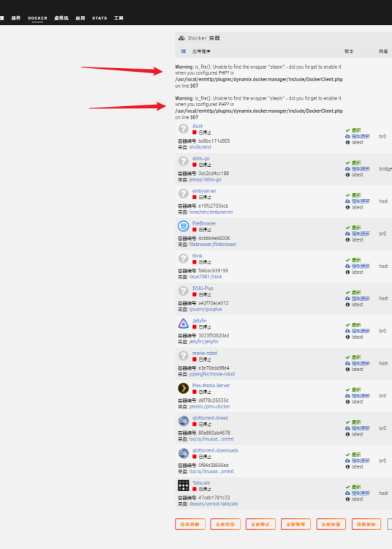Click the Docker 容器 cubes header icon
392x549 pixels.
181,38
